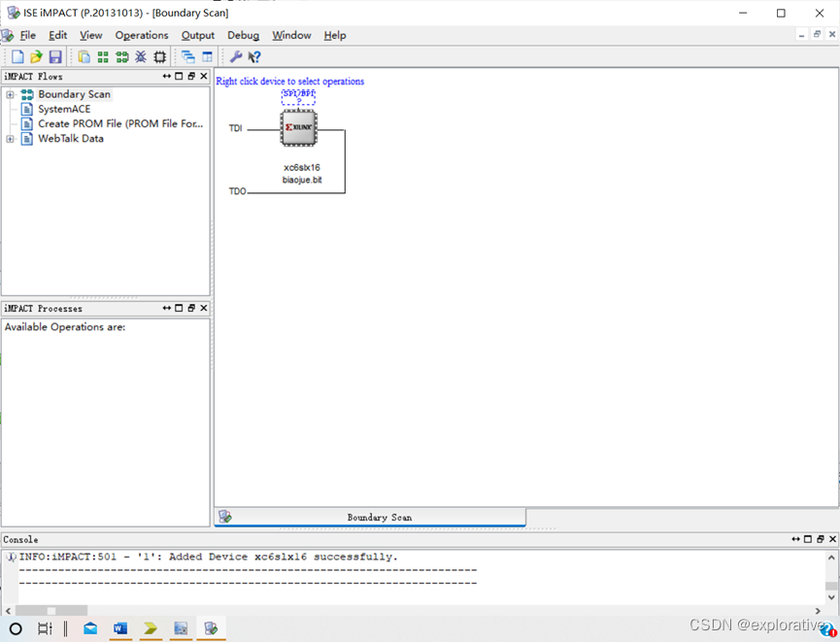Viewport: 840px width, 642px height.
Task: Select Boundary Scan in iMPACT Flows
Action: pos(75,94)
